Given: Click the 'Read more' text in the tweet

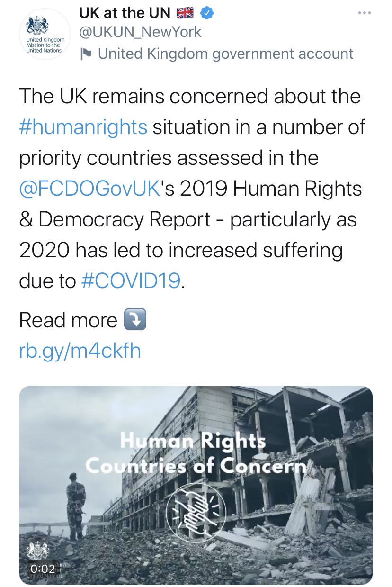Looking at the screenshot, I should [x=68, y=320].
